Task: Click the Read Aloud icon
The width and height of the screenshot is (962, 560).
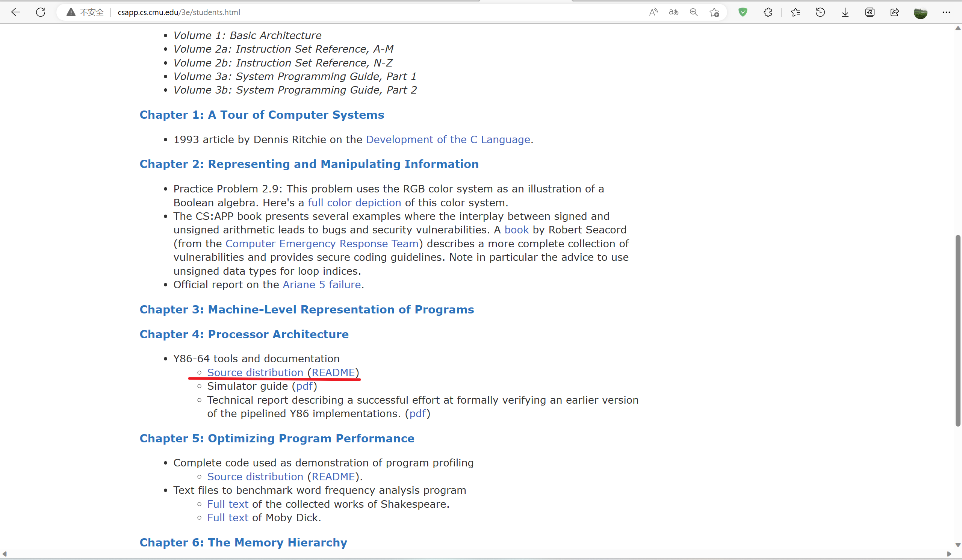Action: pyautogui.click(x=653, y=12)
